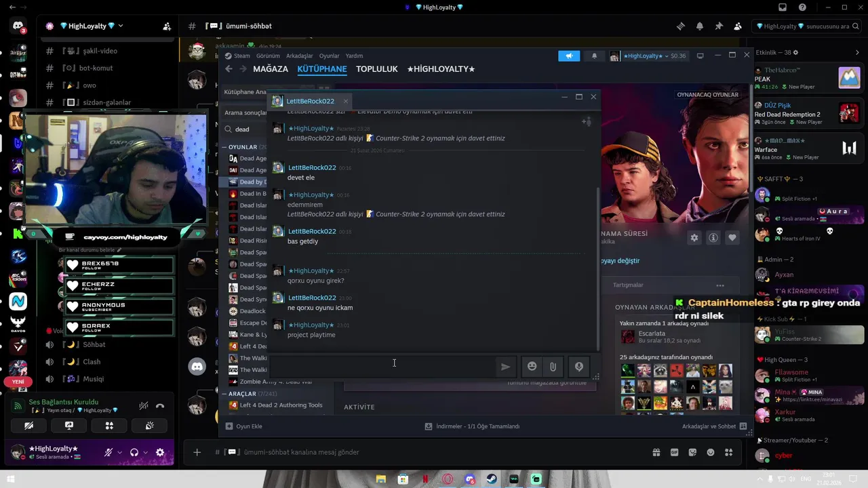
Task: Attach a file via Steam chat paperclip icon
Action: click(x=553, y=367)
